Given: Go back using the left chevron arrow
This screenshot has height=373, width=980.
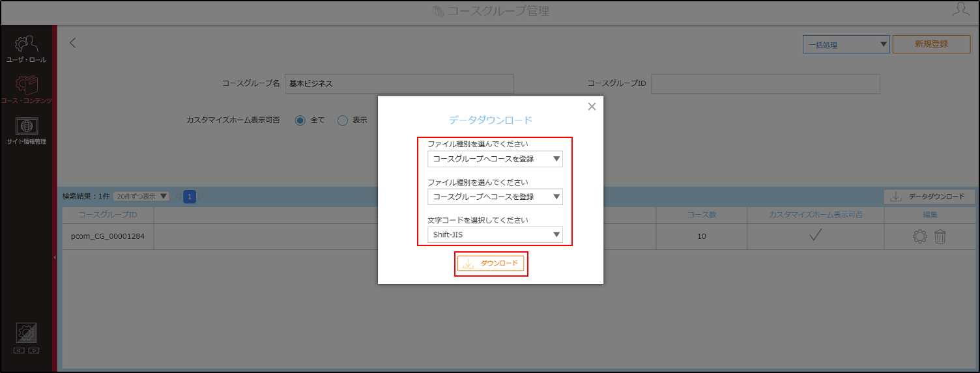Looking at the screenshot, I should coord(73,43).
